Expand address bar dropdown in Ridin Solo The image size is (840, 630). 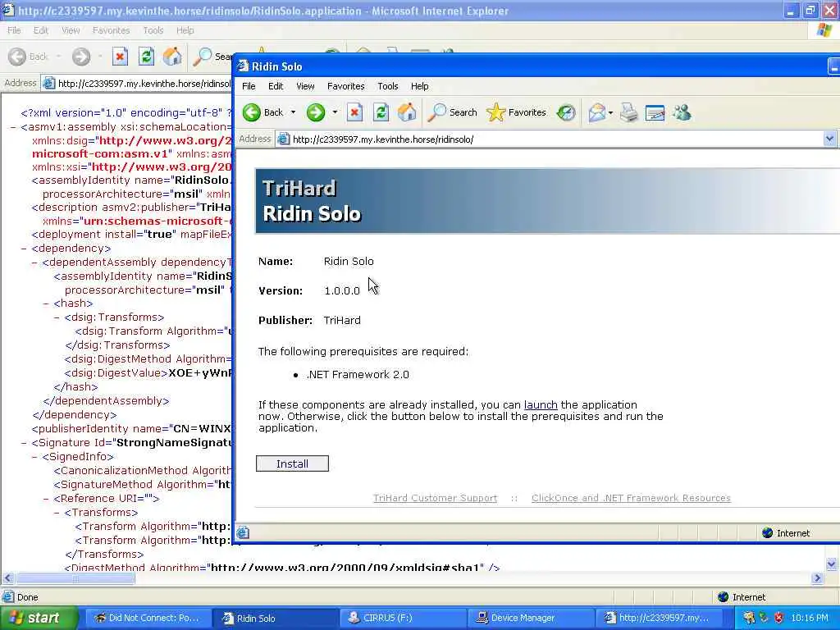[829, 139]
